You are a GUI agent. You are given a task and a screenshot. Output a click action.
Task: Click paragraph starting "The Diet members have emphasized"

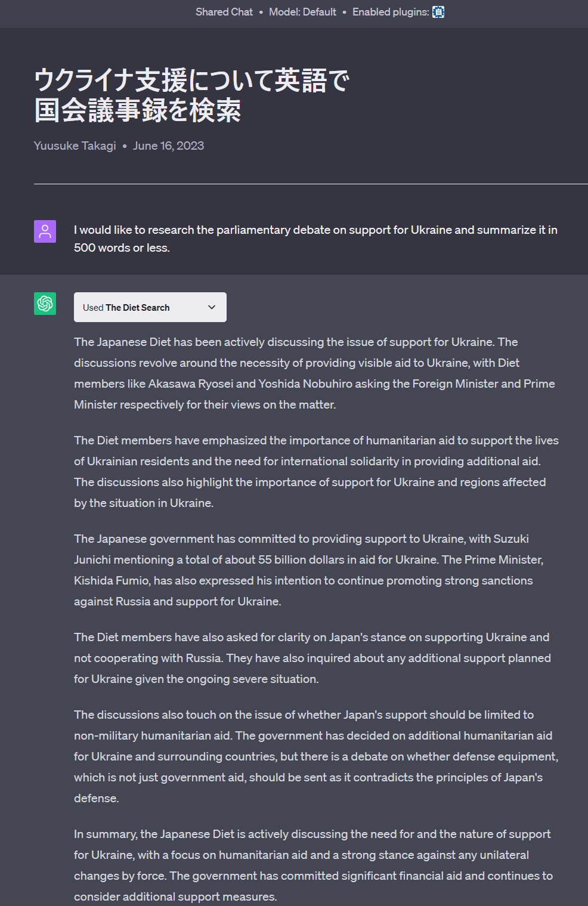point(316,471)
